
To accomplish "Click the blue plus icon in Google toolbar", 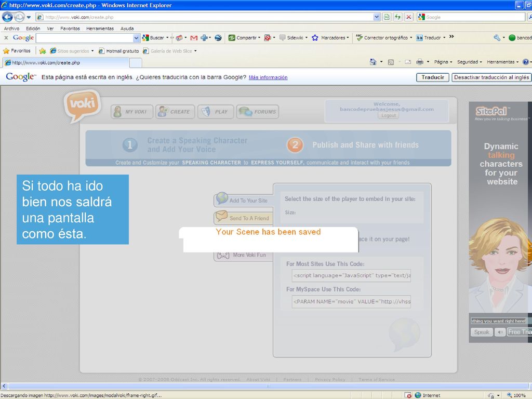I will tap(204, 37).
